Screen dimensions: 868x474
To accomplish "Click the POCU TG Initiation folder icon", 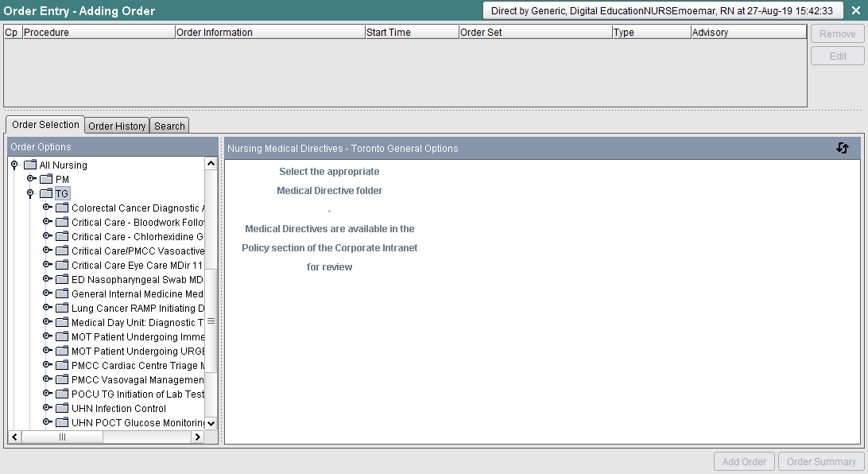I will coord(63,394).
